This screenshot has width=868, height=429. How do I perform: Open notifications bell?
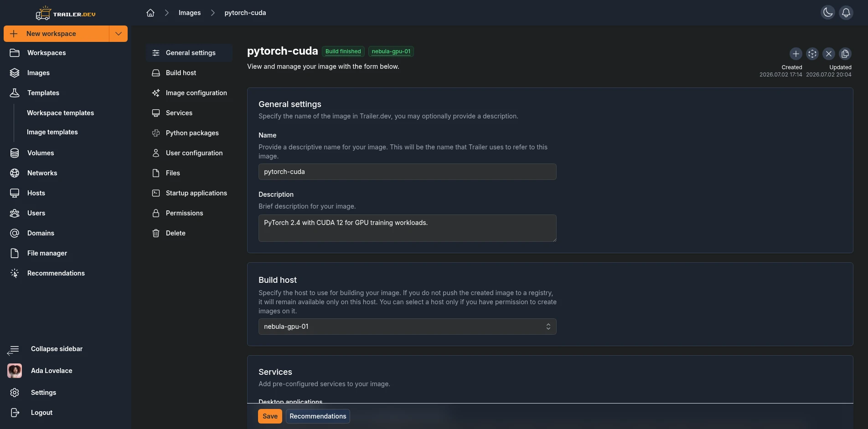(846, 12)
